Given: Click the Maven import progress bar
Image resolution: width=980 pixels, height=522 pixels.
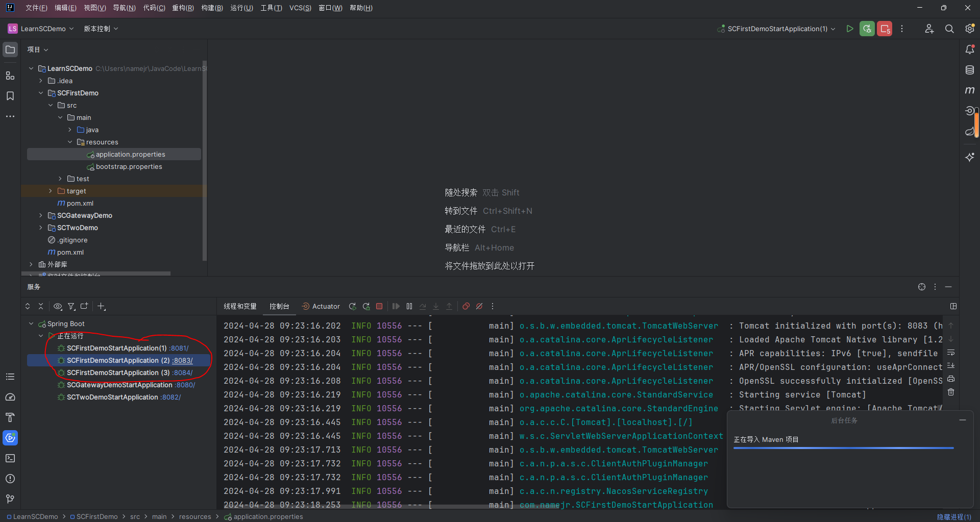Looking at the screenshot, I should 844,448.
